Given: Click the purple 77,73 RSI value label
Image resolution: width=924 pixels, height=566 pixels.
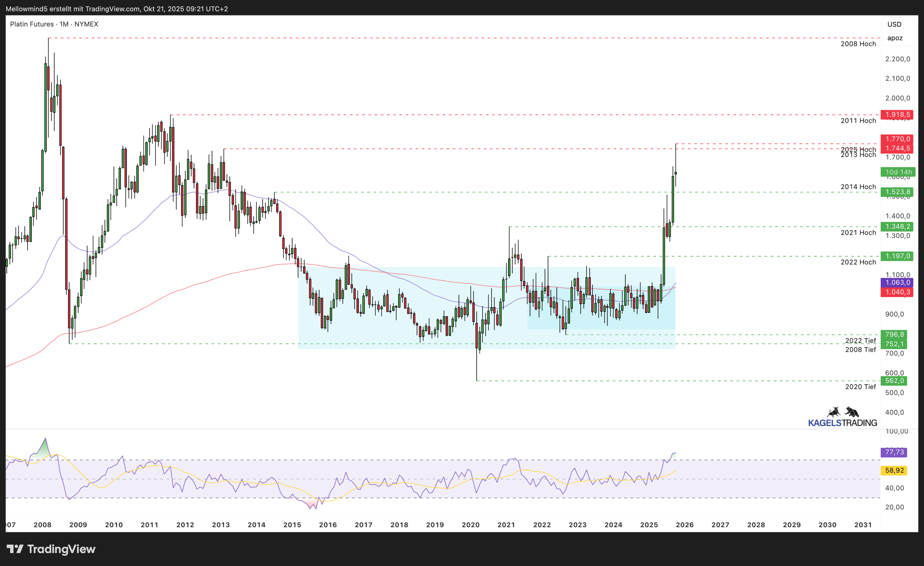Looking at the screenshot, I should (894, 452).
